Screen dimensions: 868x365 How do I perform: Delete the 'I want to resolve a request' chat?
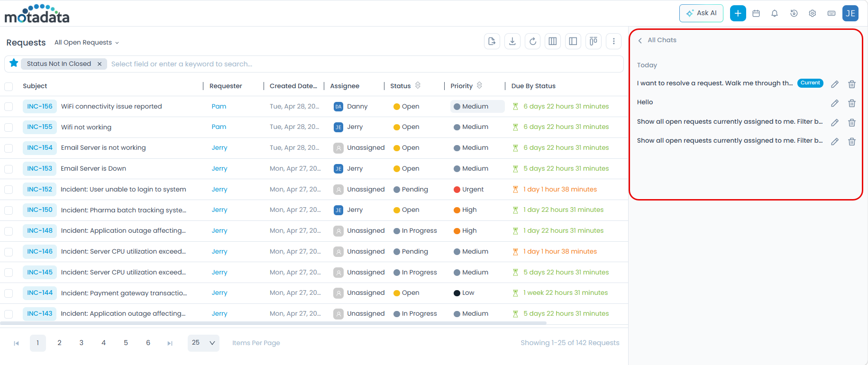[x=852, y=84]
